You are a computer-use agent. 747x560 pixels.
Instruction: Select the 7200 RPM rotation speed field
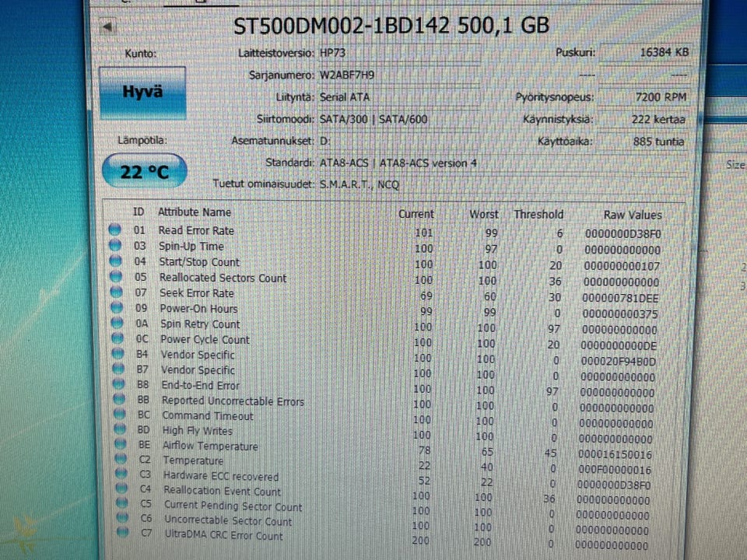644,97
